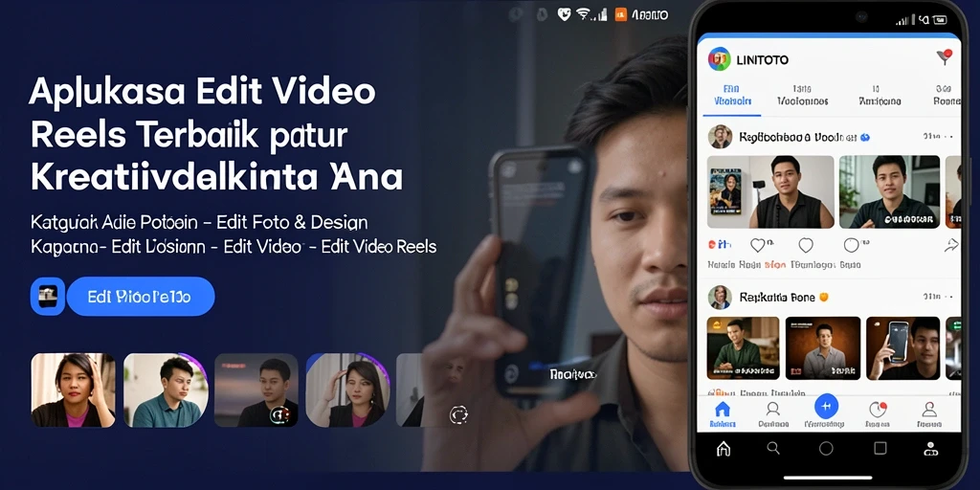Click the heart shield status icon at top
The height and width of the screenshot is (490, 980).
coord(563,14)
